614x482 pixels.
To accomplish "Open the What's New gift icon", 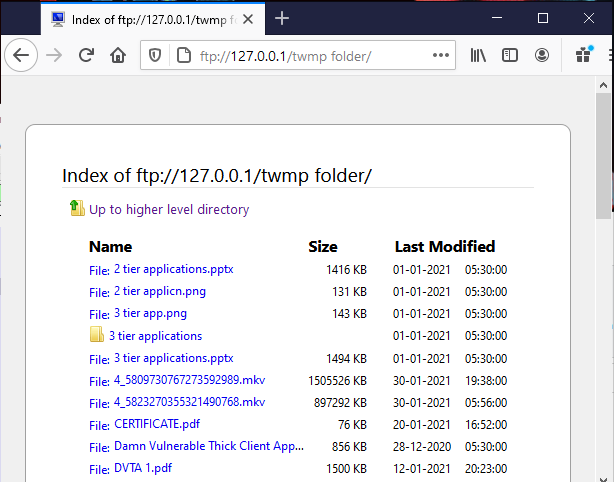I will (x=583, y=54).
